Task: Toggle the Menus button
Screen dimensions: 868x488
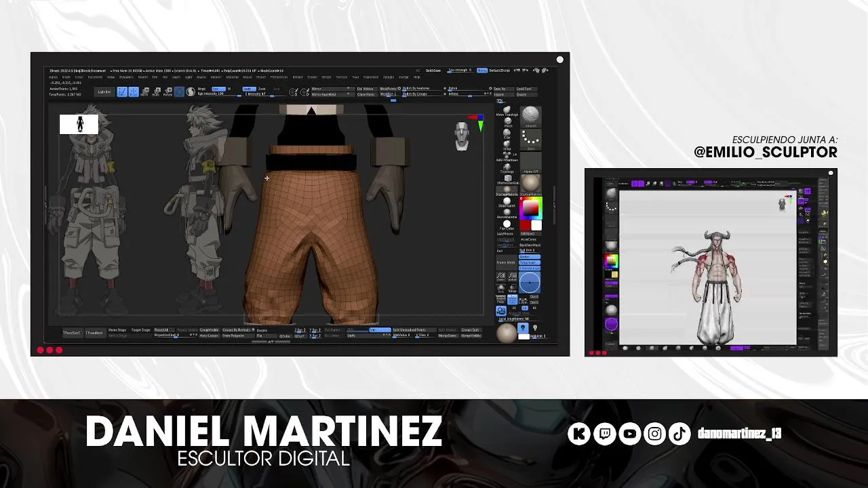Action: 482,70
